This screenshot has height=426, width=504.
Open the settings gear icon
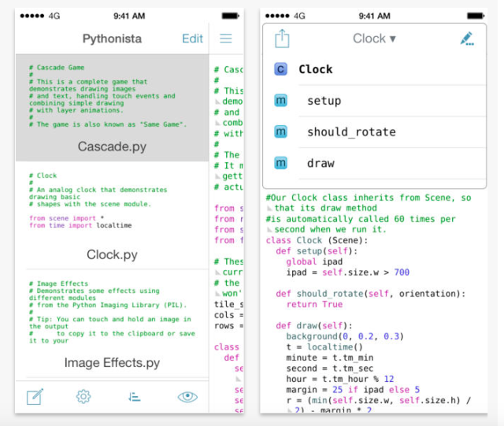(83, 397)
